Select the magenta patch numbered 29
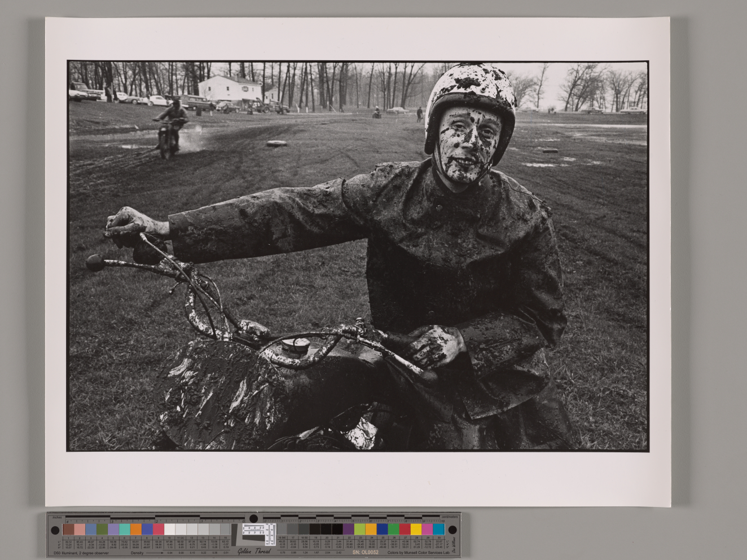The height and width of the screenshot is (560, 747). click(x=427, y=529)
